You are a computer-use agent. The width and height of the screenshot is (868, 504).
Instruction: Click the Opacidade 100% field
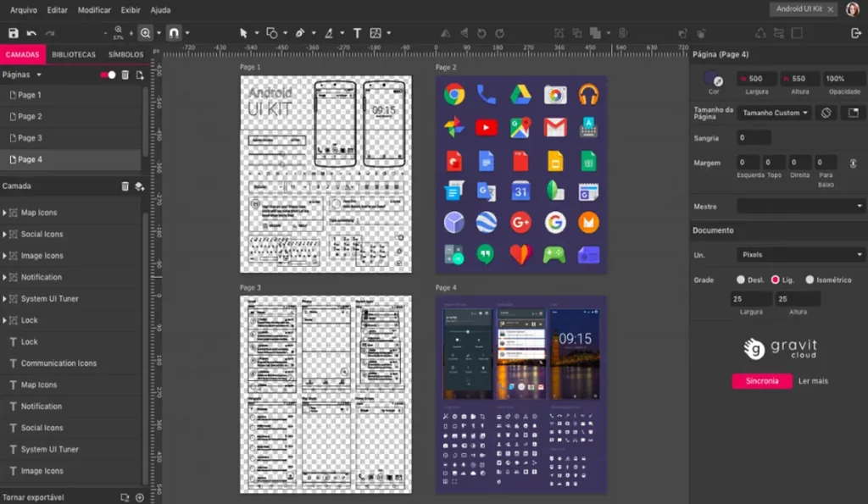point(844,79)
